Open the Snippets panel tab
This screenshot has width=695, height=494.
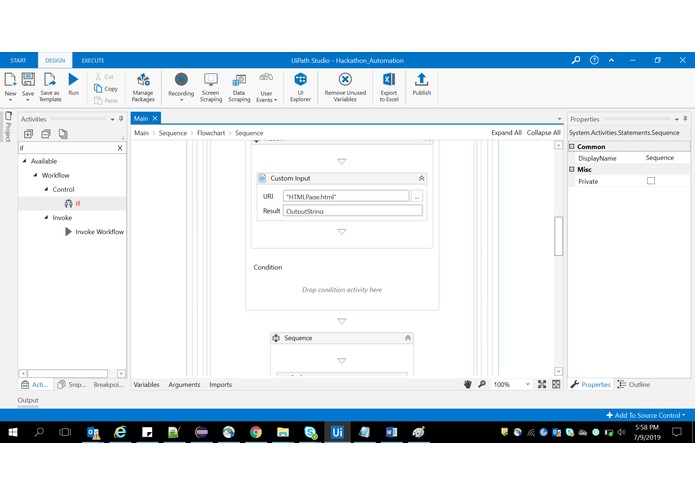point(72,385)
